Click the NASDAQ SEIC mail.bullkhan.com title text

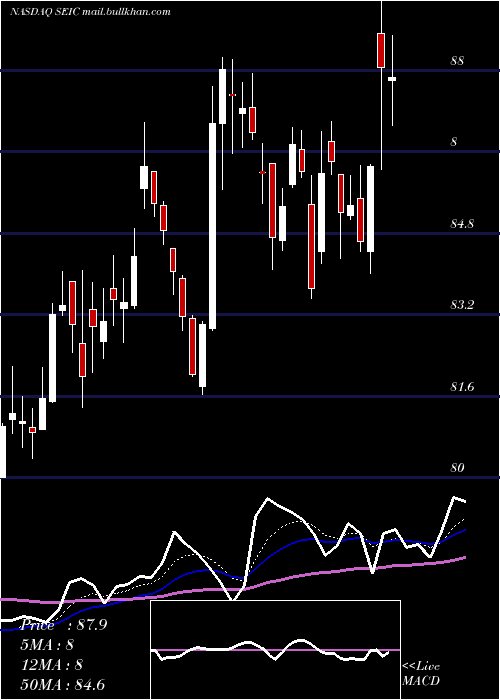coord(90,12)
